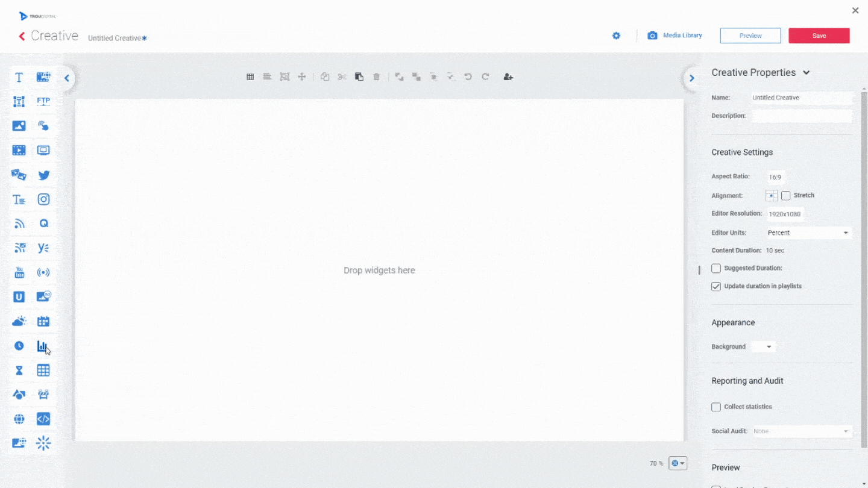Select the Weather widget icon
The image size is (868, 488).
(x=19, y=321)
